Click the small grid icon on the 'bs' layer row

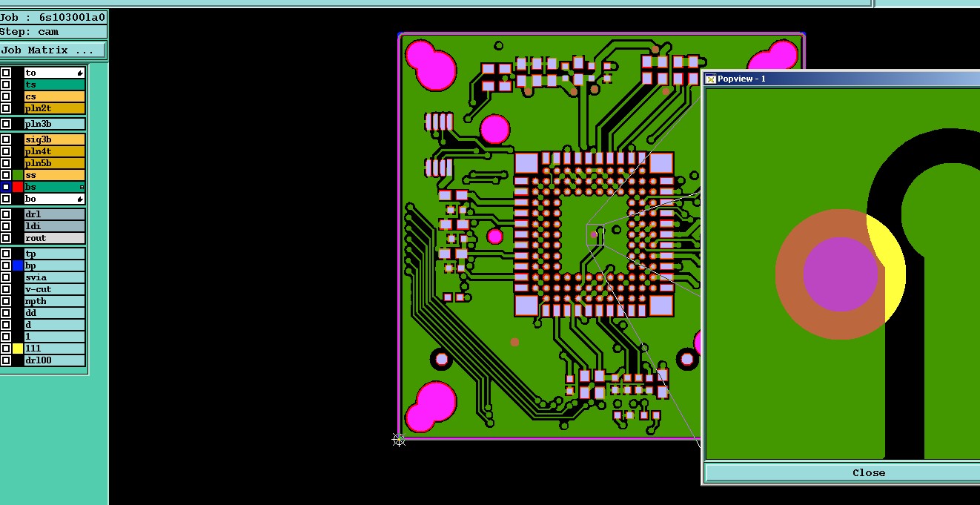click(82, 187)
